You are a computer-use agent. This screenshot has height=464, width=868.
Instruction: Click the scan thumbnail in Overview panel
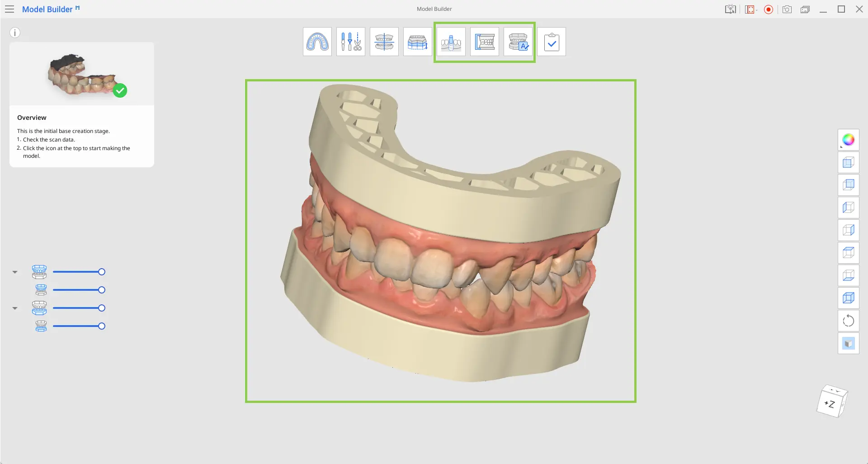coord(82,74)
